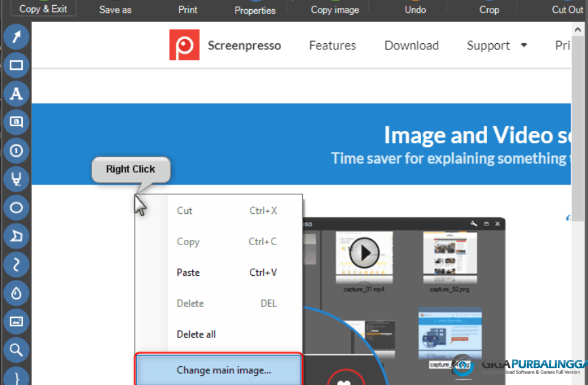Click the Right Click callout bubble
This screenshot has height=385, width=588.
point(131,169)
